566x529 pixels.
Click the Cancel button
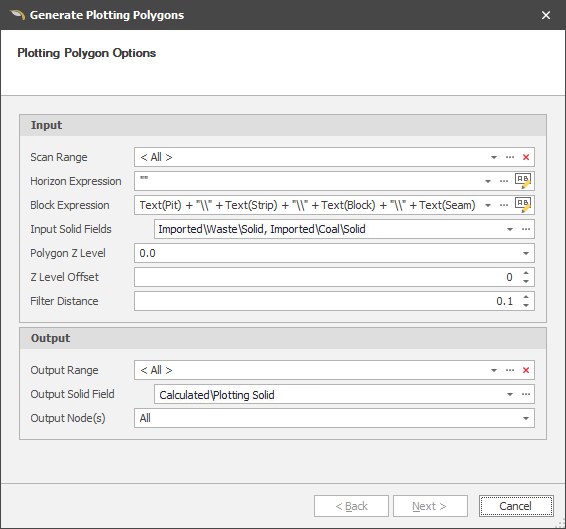point(516,506)
